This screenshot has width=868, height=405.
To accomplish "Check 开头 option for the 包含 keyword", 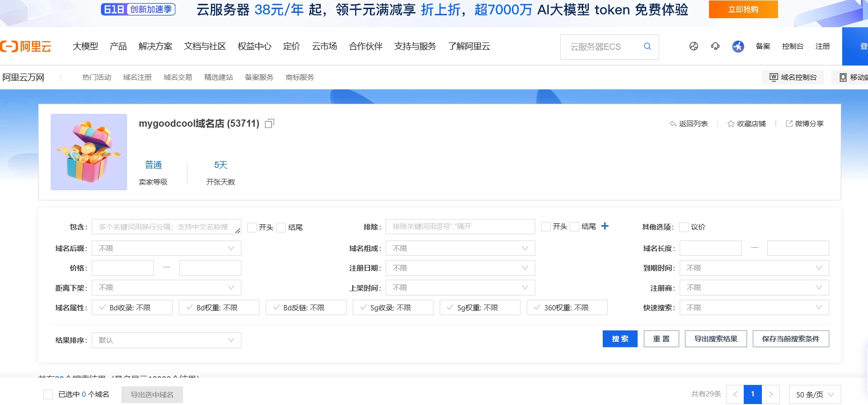I will 252,228.
